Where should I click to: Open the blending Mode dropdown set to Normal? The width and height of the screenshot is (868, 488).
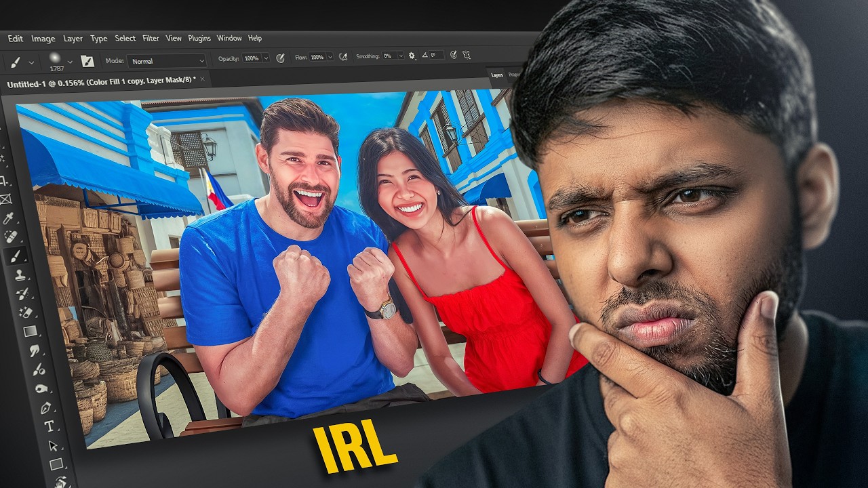[167, 61]
